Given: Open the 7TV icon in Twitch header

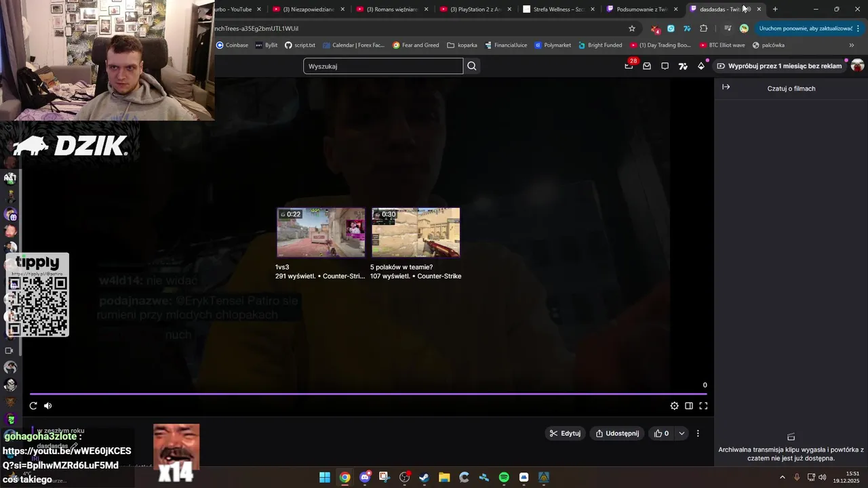Looking at the screenshot, I should 683,66.
